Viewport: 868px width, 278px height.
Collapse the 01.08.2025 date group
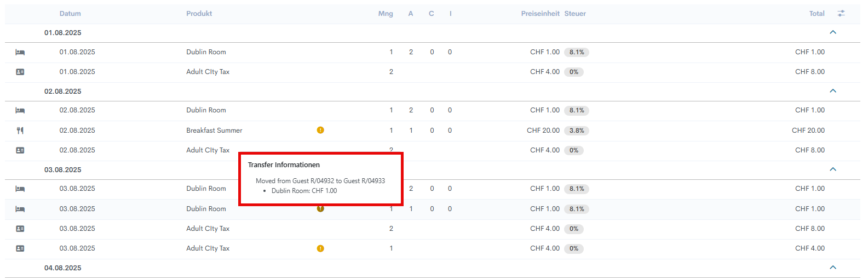click(833, 32)
